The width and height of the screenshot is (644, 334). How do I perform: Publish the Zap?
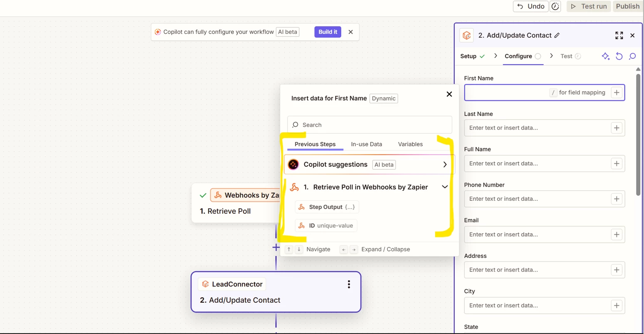pyautogui.click(x=628, y=6)
